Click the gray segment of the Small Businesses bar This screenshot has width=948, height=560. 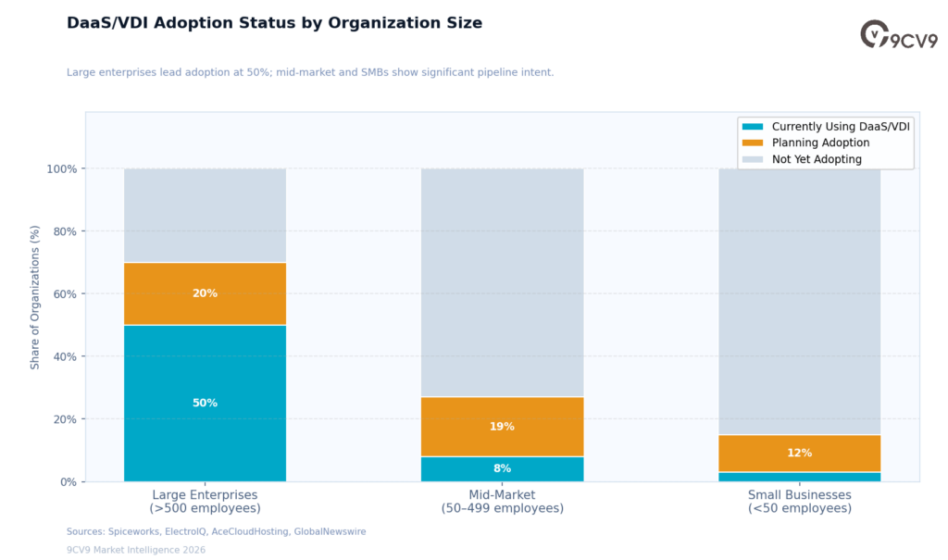pos(799,302)
